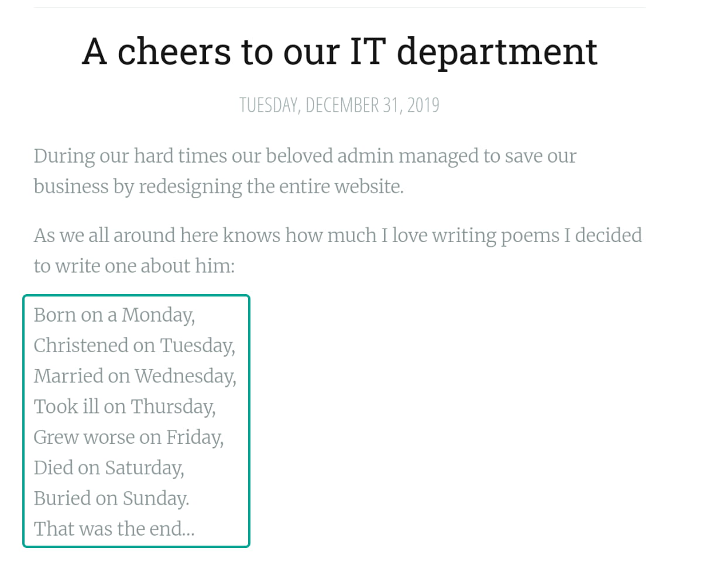The image size is (728, 562).
Task: Click the line starting "As we all around here"
Action: (x=337, y=236)
